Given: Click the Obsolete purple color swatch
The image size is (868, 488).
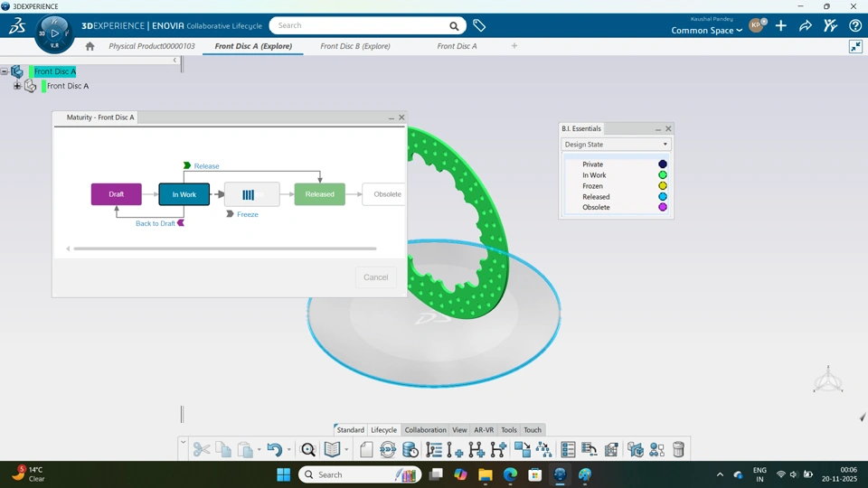Looking at the screenshot, I should (663, 208).
